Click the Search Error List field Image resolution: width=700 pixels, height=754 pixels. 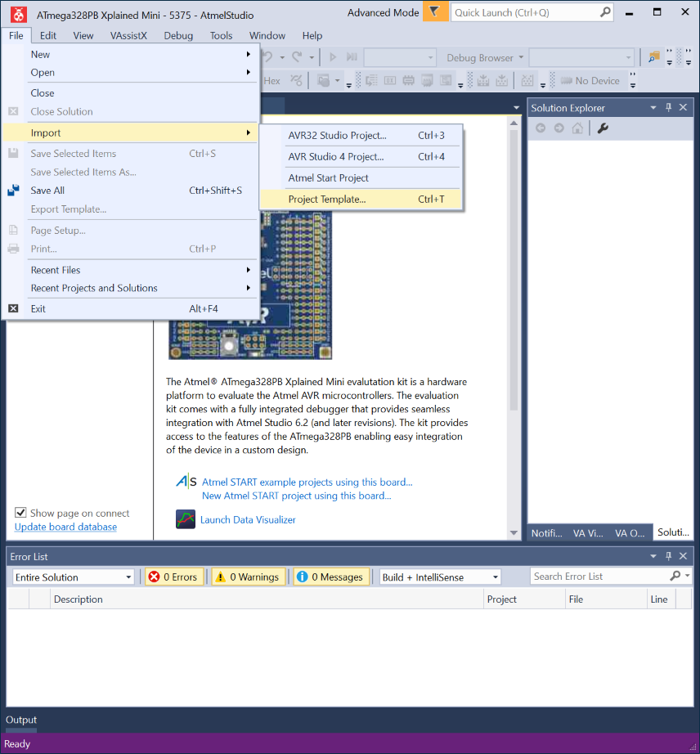point(599,577)
